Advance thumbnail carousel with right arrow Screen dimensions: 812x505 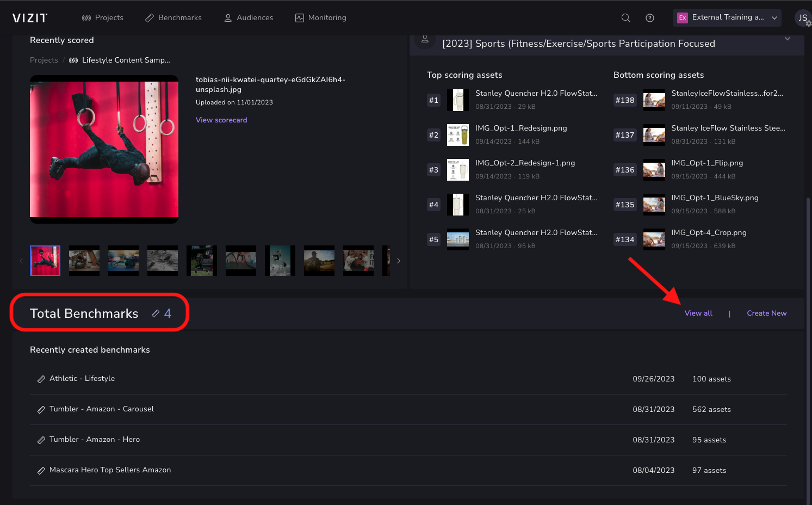(x=399, y=261)
